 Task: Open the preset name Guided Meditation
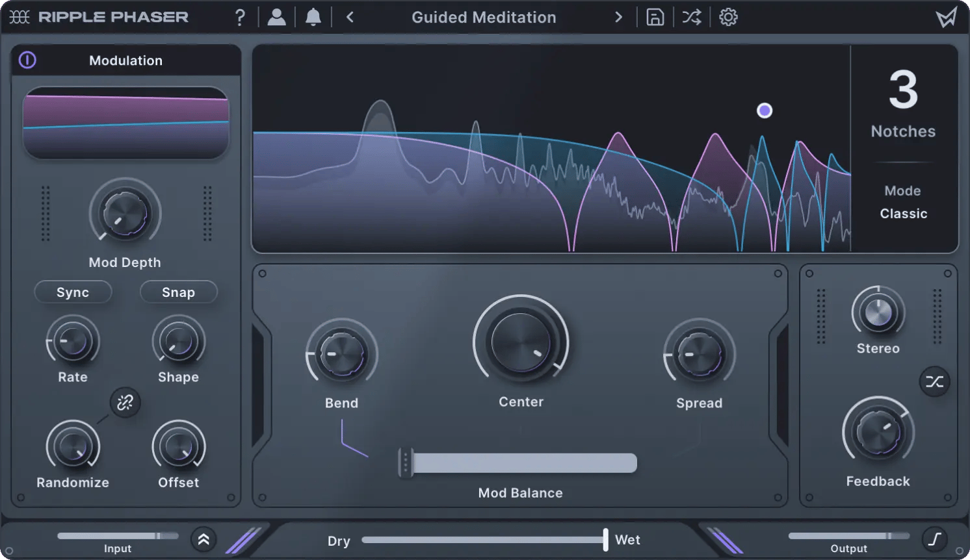[x=484, y=18]
